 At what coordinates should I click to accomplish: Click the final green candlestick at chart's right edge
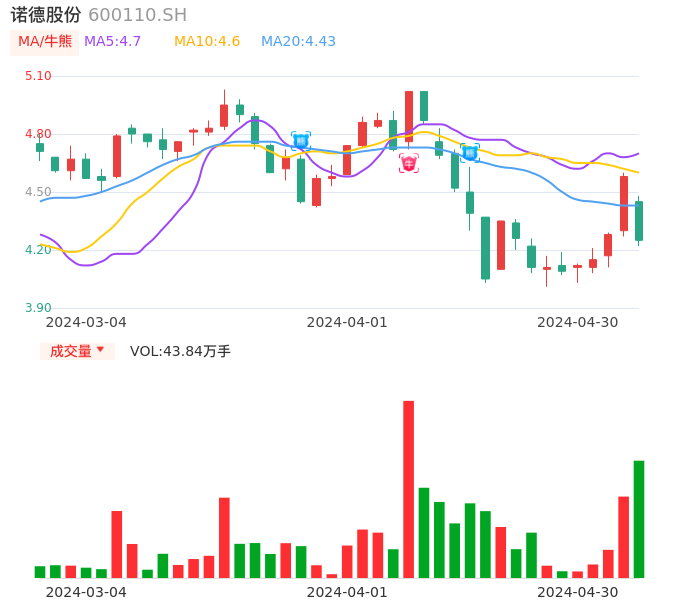639,221
